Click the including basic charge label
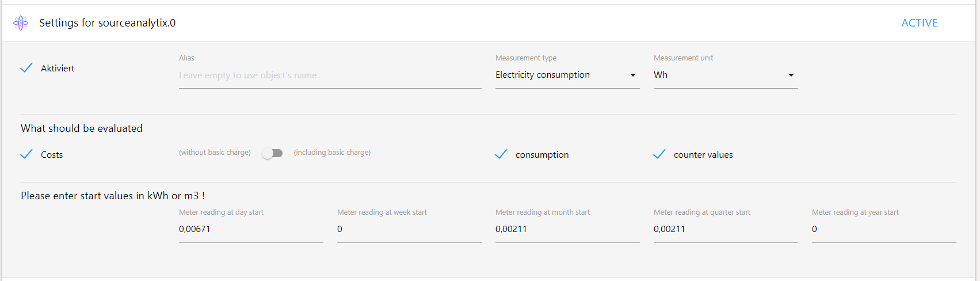This screenshot has height=281, width=980. 332,153
